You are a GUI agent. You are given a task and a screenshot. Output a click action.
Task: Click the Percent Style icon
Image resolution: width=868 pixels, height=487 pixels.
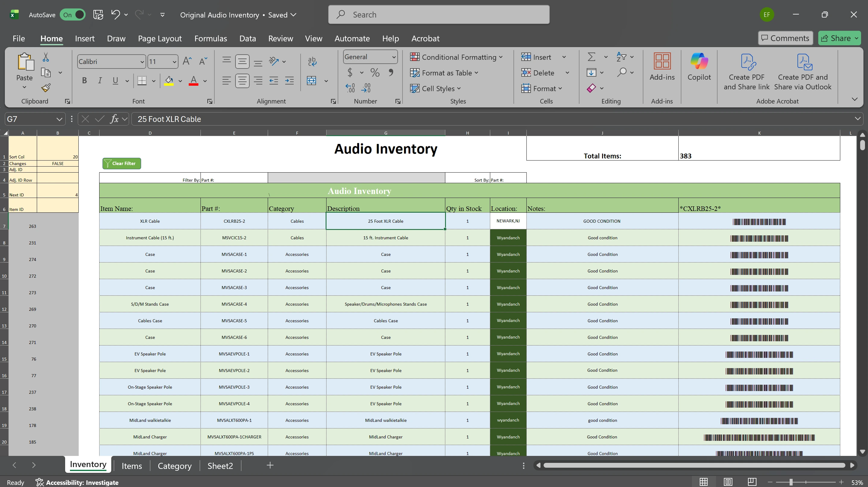tap(375, 72)
